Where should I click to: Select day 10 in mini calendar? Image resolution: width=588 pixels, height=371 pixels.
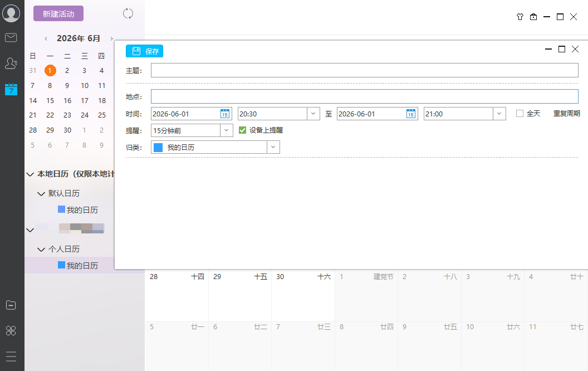tap(85, 86)
